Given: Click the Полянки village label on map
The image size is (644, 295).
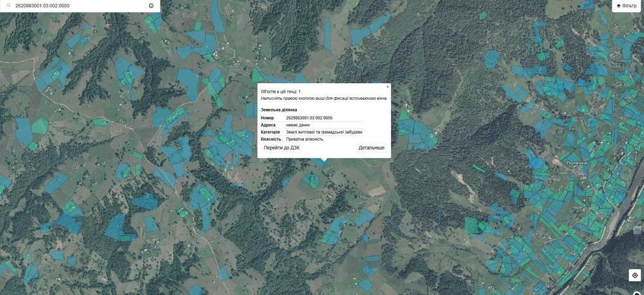Looking at the screenshot, I should pyautogui.click(x=577, y=163).
